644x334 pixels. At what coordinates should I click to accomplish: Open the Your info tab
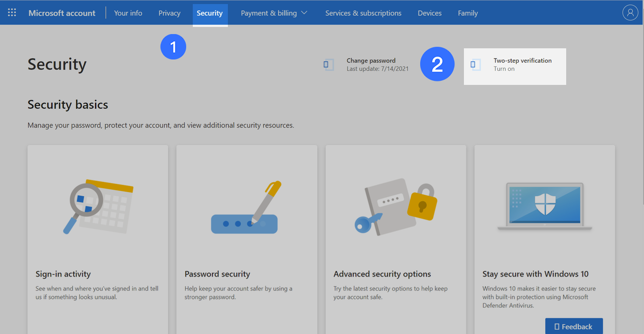tap(128, 13)
